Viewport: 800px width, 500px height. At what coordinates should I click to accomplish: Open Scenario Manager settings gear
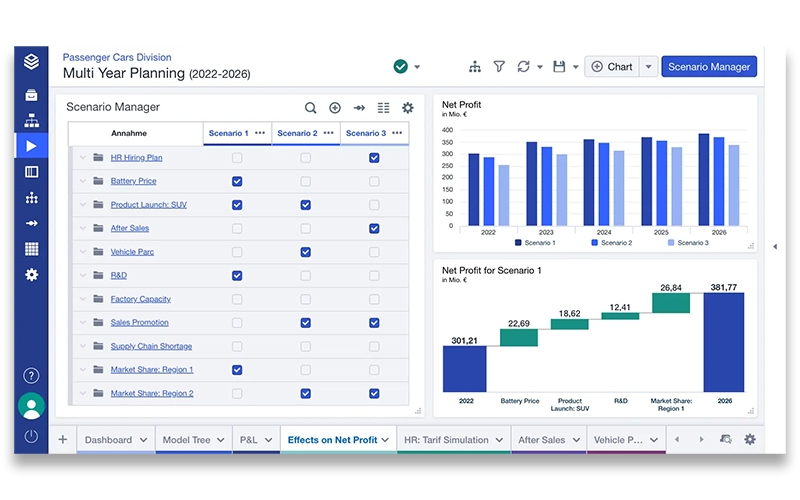(407, 108)
